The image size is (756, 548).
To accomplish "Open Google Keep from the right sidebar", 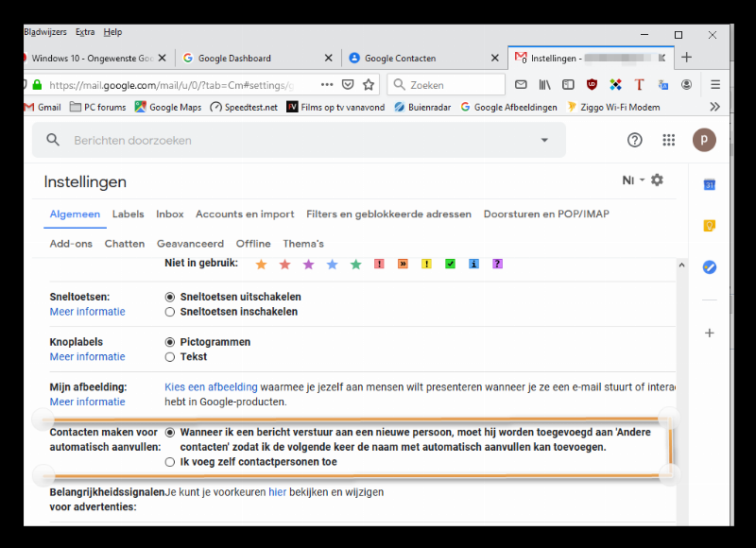I will (x=710, y=226).
